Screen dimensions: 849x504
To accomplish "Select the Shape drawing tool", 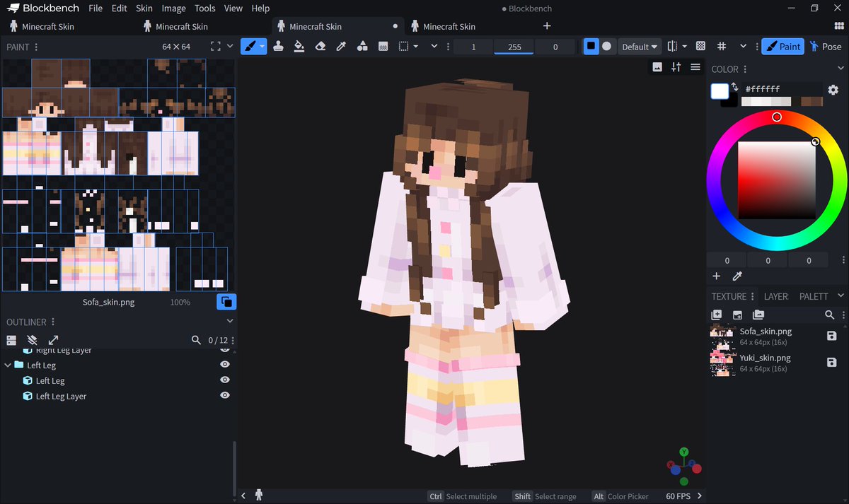I will coord(362,47).
